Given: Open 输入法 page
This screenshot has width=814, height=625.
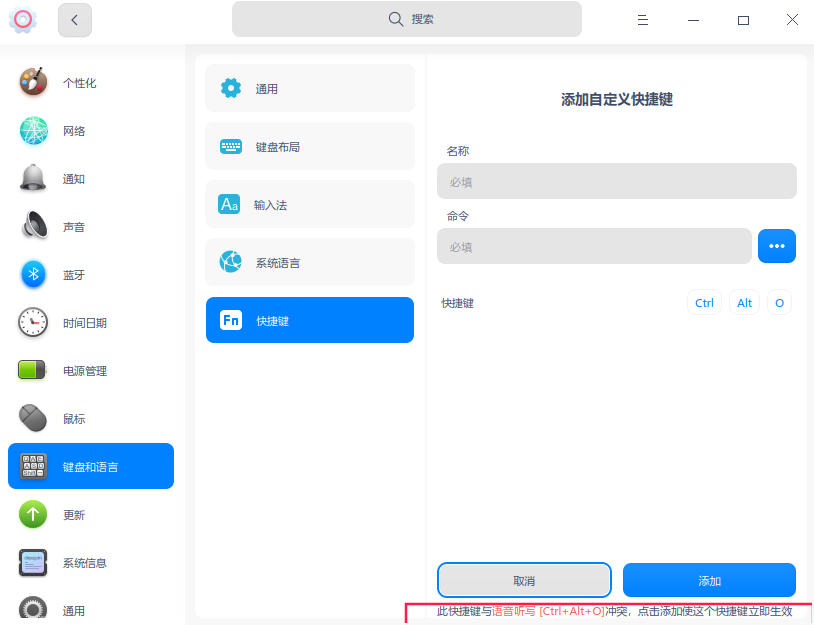Looking at the screenshot, I should coord(310,205).
